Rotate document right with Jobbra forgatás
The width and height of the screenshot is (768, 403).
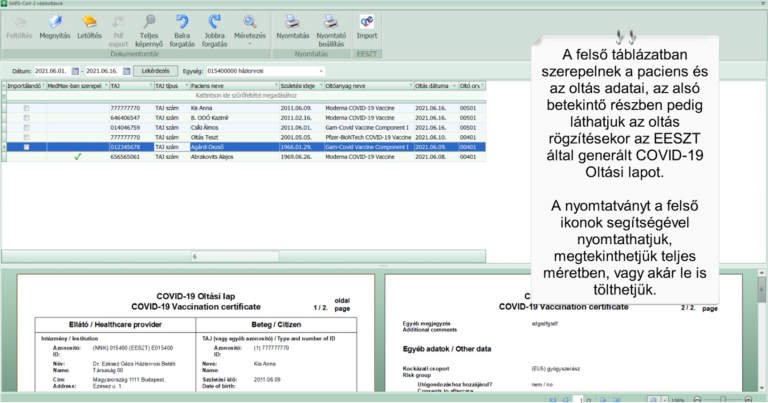(214, 27)
